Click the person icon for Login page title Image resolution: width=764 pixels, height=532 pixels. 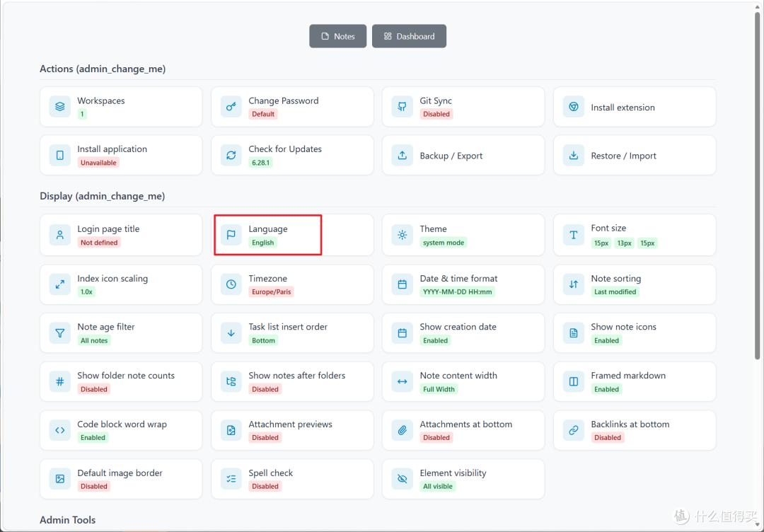60,235
